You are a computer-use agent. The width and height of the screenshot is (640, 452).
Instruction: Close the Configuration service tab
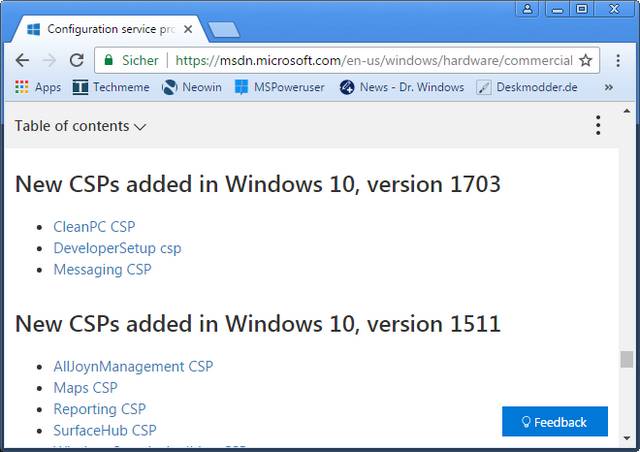[188, 29]
